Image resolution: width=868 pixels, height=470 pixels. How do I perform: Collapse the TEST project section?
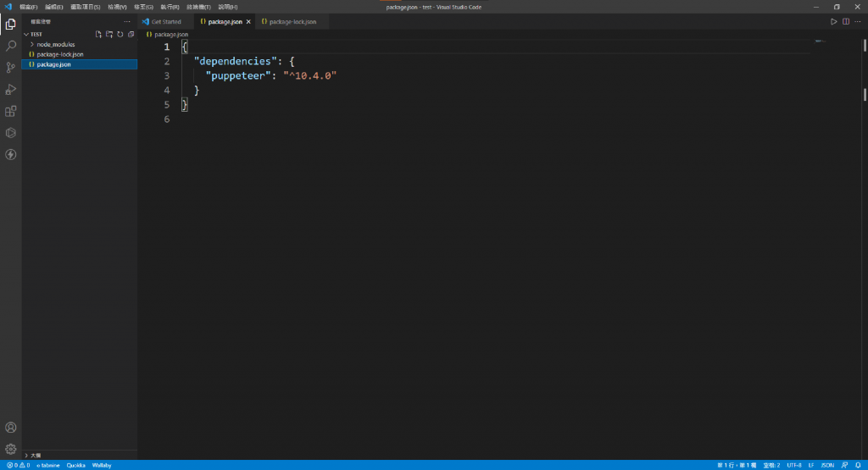pyautogui.click(x=36, y=34)
